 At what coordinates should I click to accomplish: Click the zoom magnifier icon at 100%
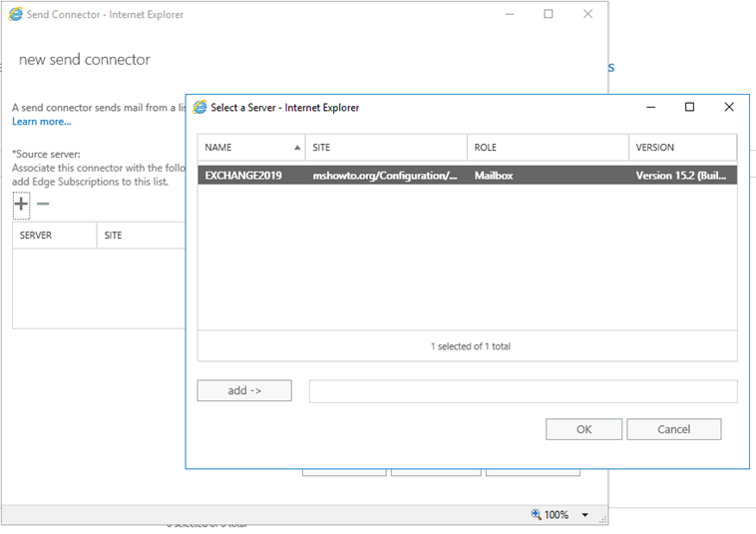pyautogui.click(x=537, y=514)
